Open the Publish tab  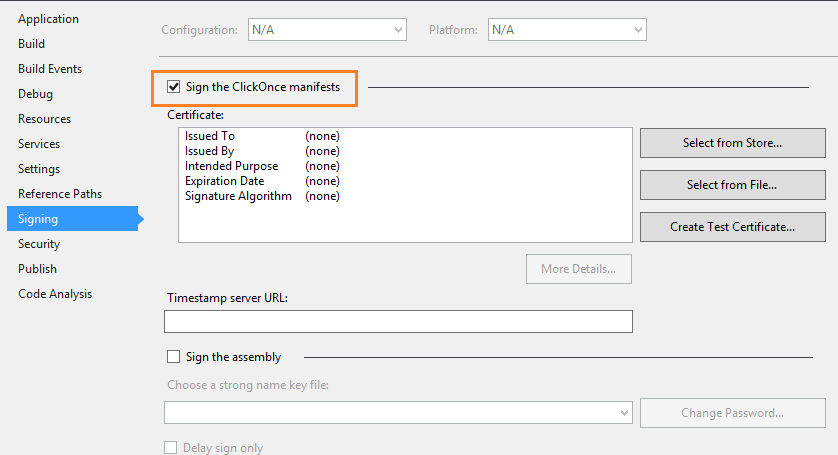(37, 269)
